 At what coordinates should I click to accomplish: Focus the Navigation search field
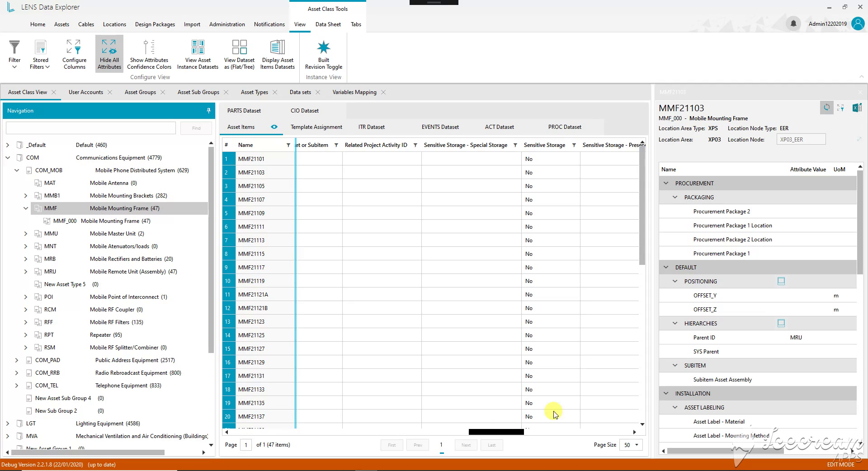pyautogui.click(x=91, y=128)
